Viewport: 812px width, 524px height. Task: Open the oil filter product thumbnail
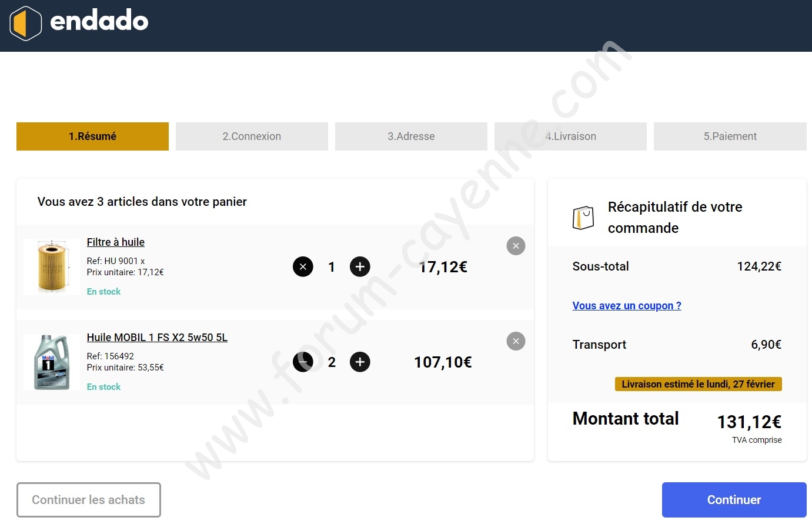coord(52,266)
